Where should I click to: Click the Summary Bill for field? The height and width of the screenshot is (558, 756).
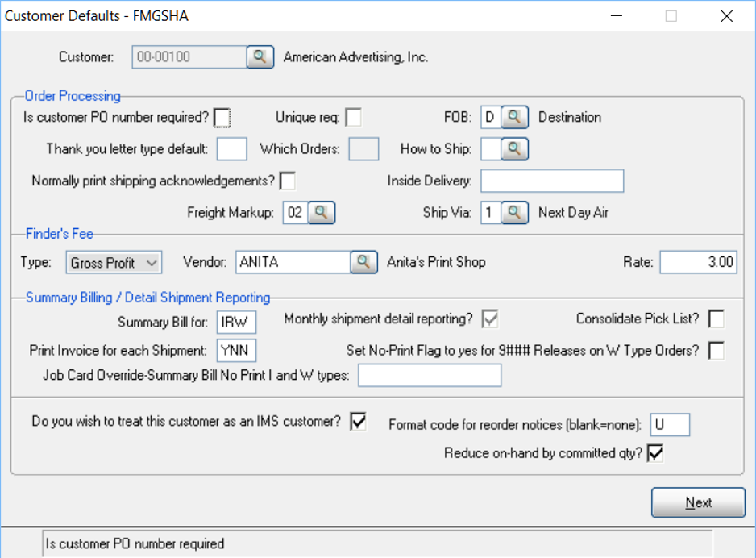pyautogui.click(x=236, y=323)
